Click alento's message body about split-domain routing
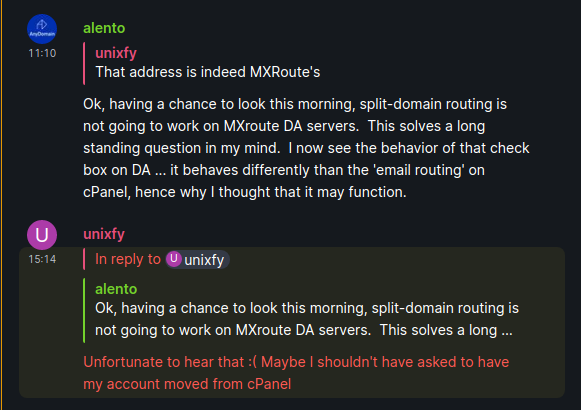The width and height of the screenshot is (581, 410). click(x=306, y=148)
